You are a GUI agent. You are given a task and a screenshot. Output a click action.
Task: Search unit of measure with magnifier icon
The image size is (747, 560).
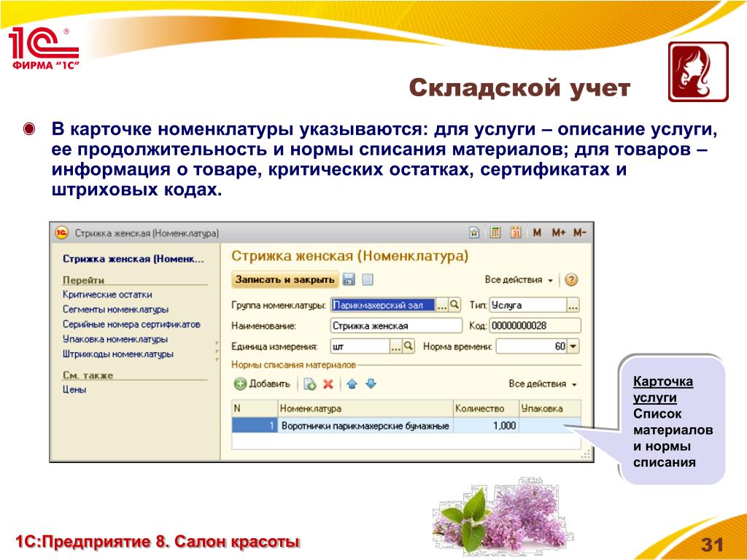pos(409,346)
